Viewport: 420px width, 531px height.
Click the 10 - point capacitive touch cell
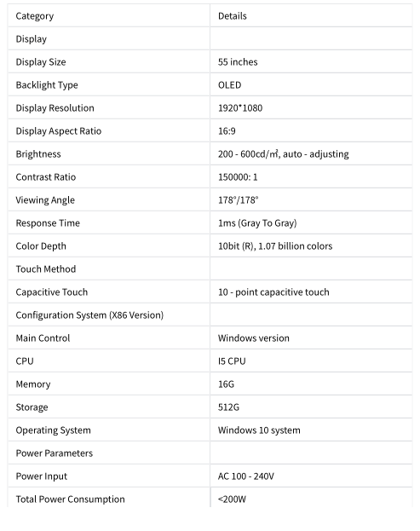point(311,291)
